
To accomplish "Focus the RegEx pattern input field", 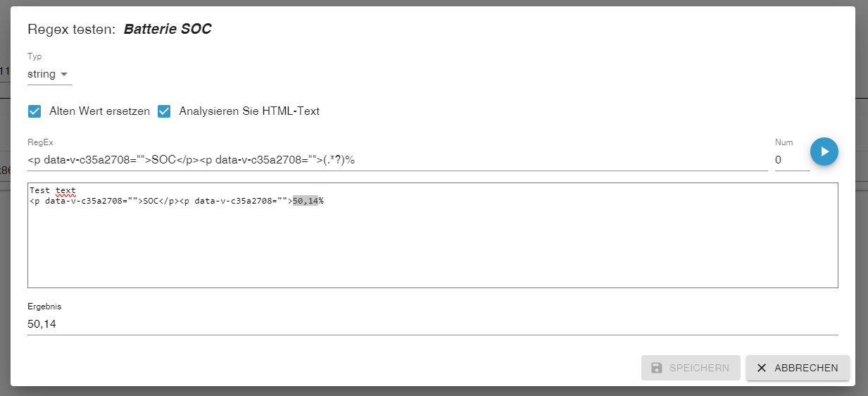I will 397,160.
